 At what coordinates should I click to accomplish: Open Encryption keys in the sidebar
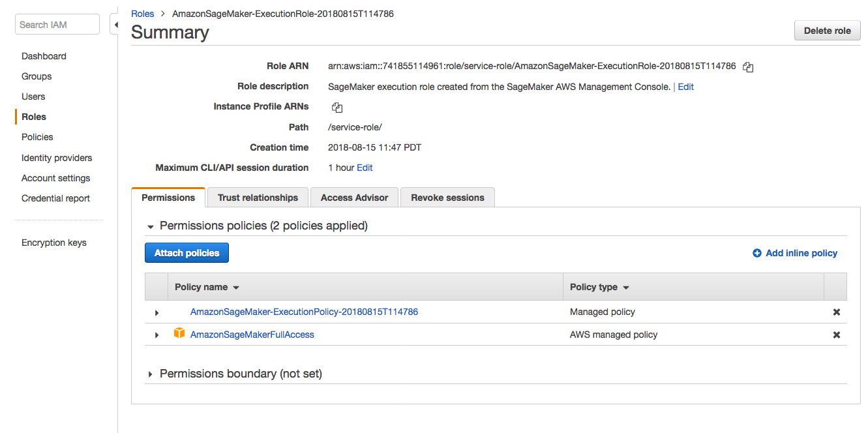click(54, 243)
